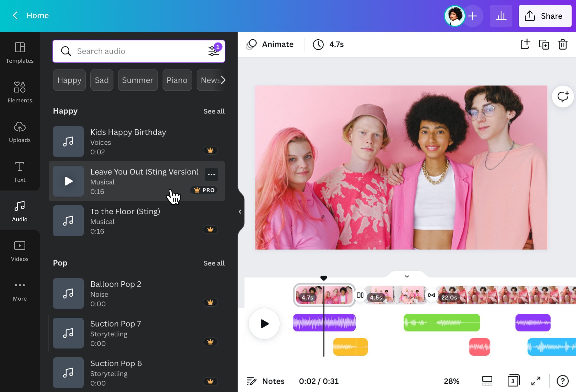Open Notes using the notes icon

coord(251,381)
